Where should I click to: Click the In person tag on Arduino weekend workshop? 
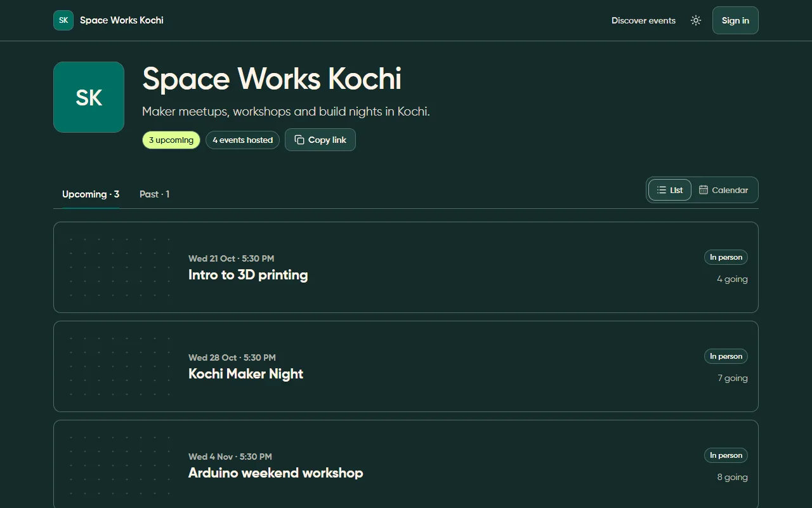(x=726, y=455)
